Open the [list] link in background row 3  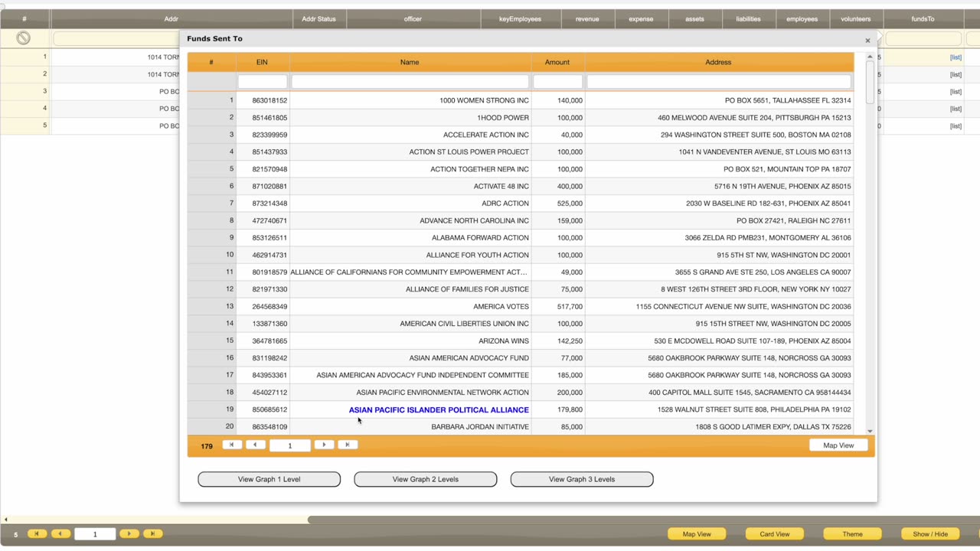pos(955,92)
